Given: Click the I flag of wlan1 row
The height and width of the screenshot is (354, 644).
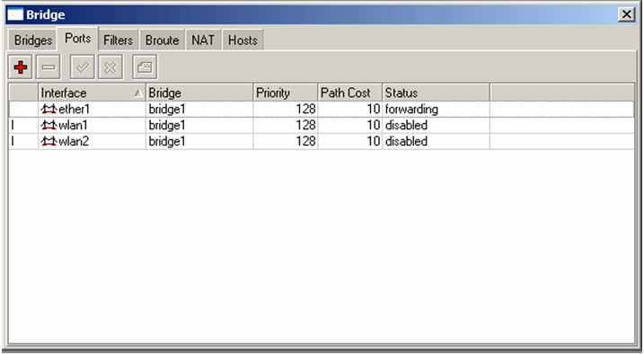Looking at the screenshot, I should (13, 125).
